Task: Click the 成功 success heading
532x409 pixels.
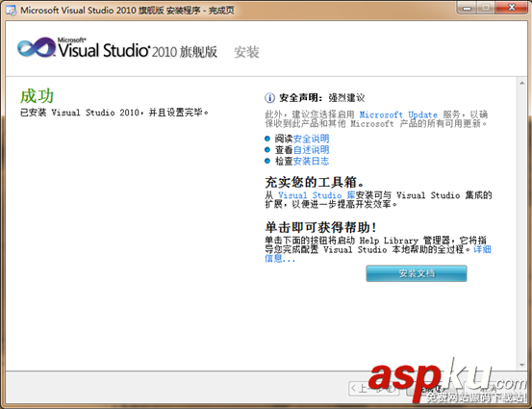Action: (37, 96)
